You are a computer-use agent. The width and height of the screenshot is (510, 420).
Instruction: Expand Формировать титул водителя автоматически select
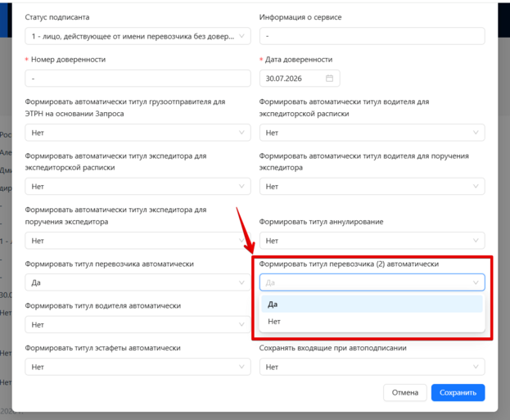click(x=138, y=325)
